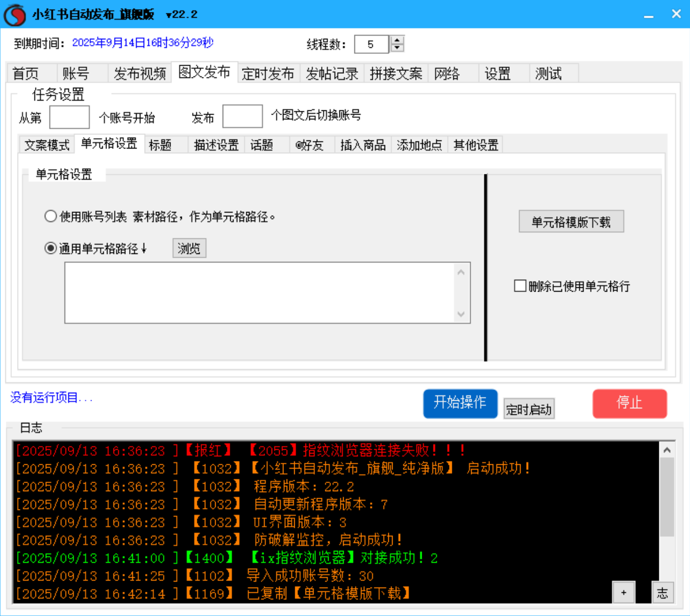Click the 开始操作 button
The height and width of the screenshot is (616, 690).
coord(460,403)
